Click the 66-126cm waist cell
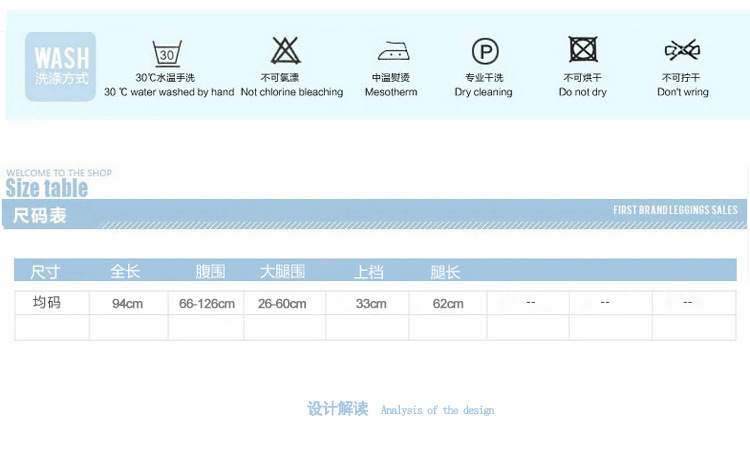The height and width of the screenshot is (449, 750). pyautogui.click(x=207, y=303)
